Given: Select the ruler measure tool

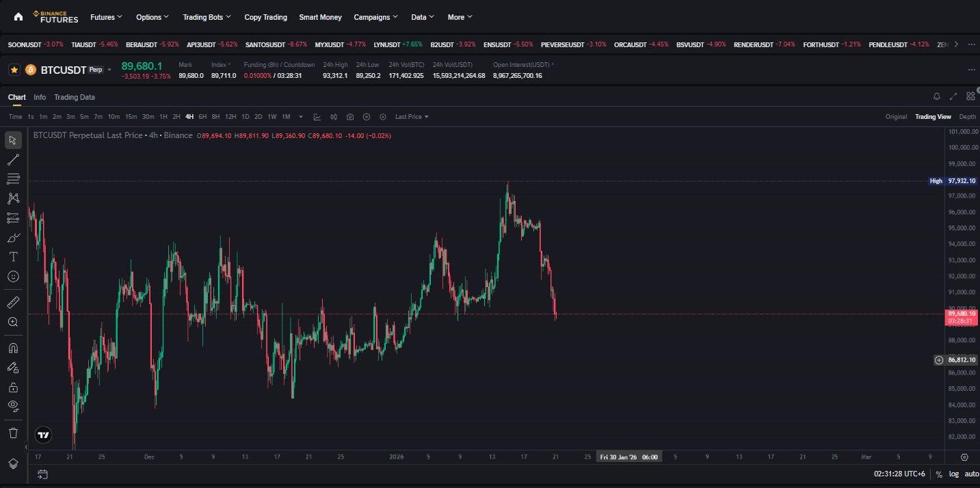Looking at the screenshot, I should [13, 302].
